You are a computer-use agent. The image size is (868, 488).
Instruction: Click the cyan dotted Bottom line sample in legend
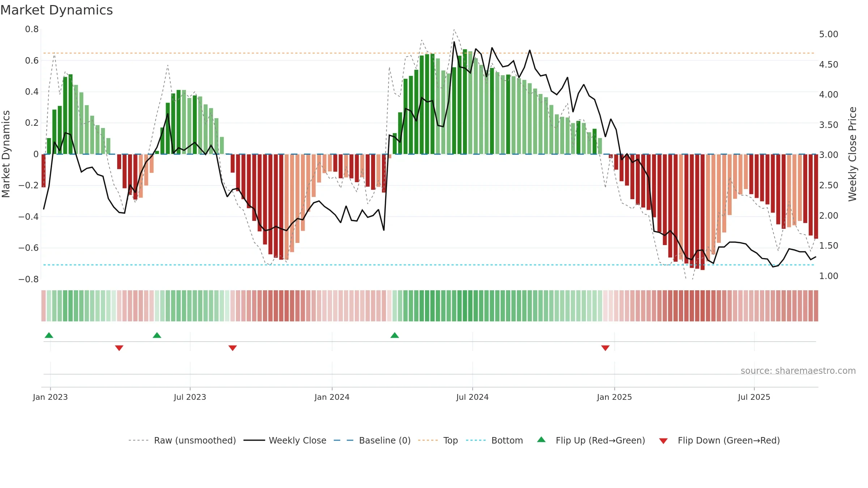476,441
